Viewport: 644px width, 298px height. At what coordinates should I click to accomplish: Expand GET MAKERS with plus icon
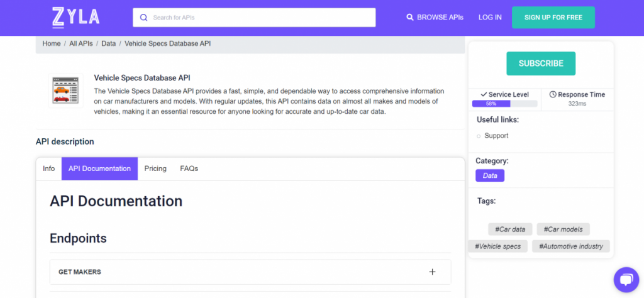tap(432, 272)
